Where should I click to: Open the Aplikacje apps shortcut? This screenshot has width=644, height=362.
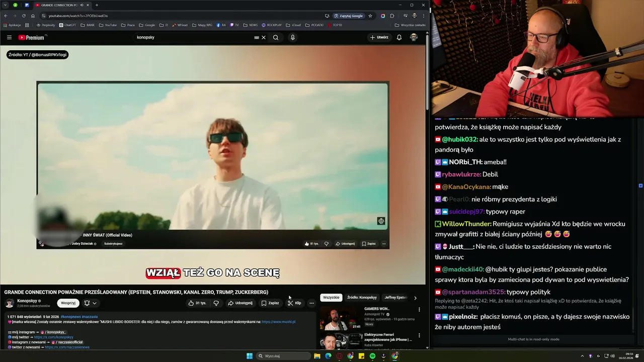click(x=12, y=25)
